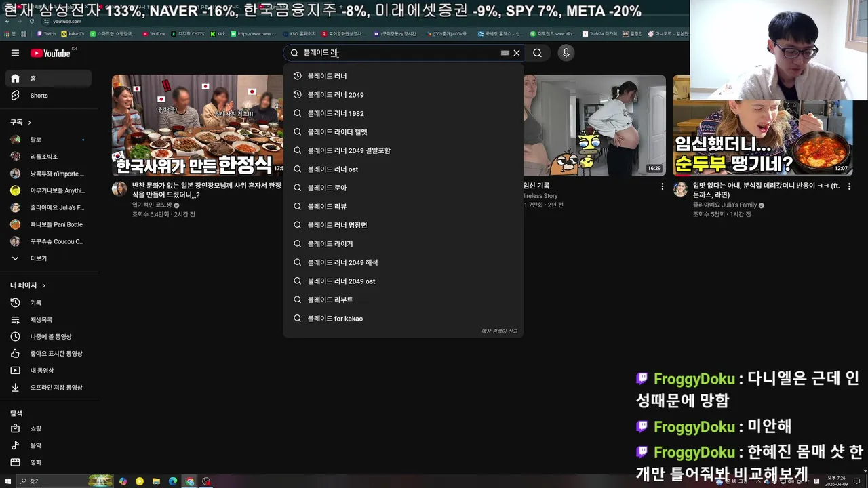
Task: Open the 낭폭두와 n'importe channel
Action: [47, 174]
